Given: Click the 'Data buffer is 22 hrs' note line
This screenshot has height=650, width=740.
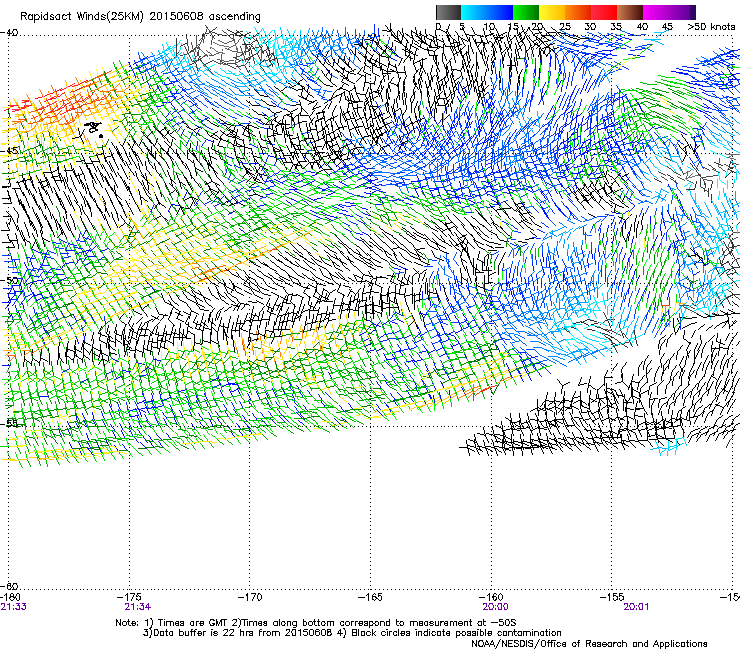Looking at the screenshot, I should pyautogui.click(x=352, y=633).
